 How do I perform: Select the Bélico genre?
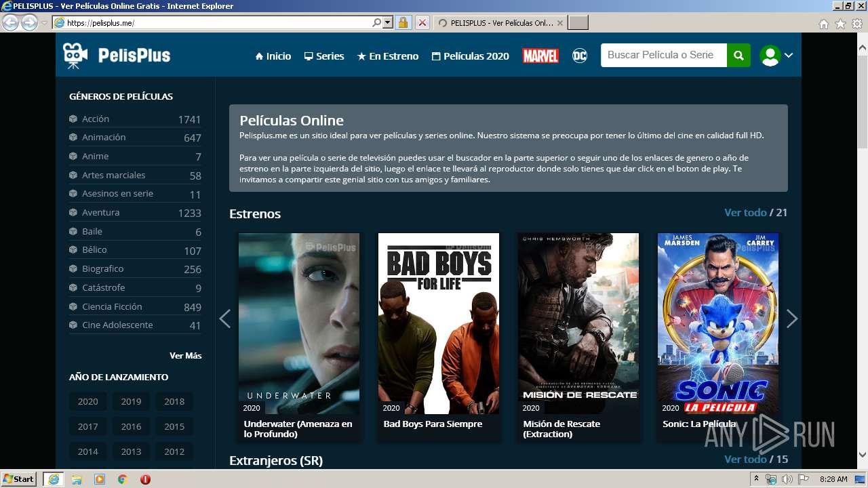pyautogui.click(x=135, y=249)
